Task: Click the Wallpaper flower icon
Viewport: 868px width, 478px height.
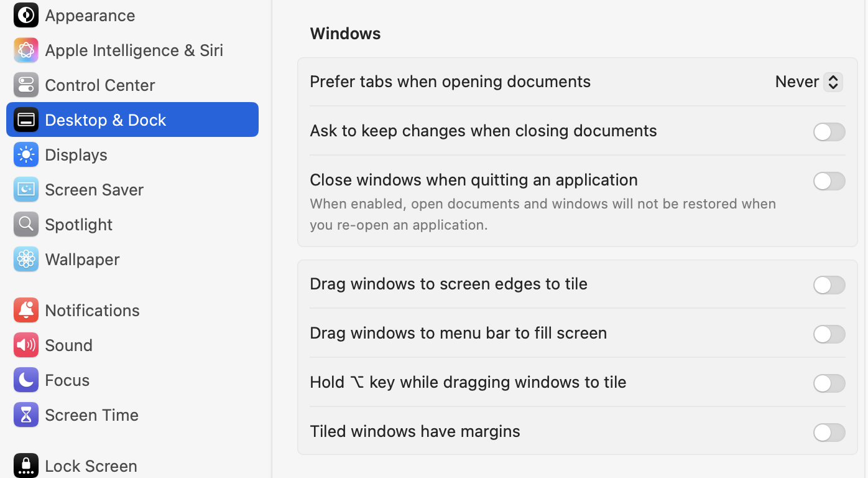Action: 25,259
